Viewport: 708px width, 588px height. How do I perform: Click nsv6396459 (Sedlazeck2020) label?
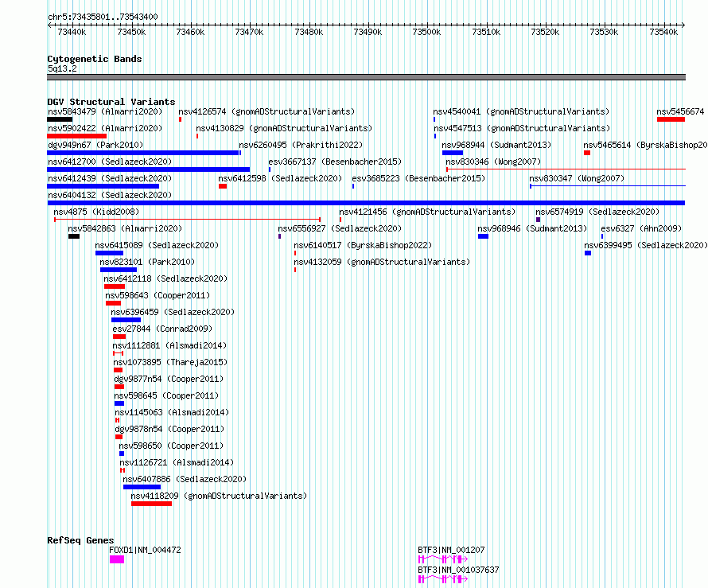click(173, 312)
